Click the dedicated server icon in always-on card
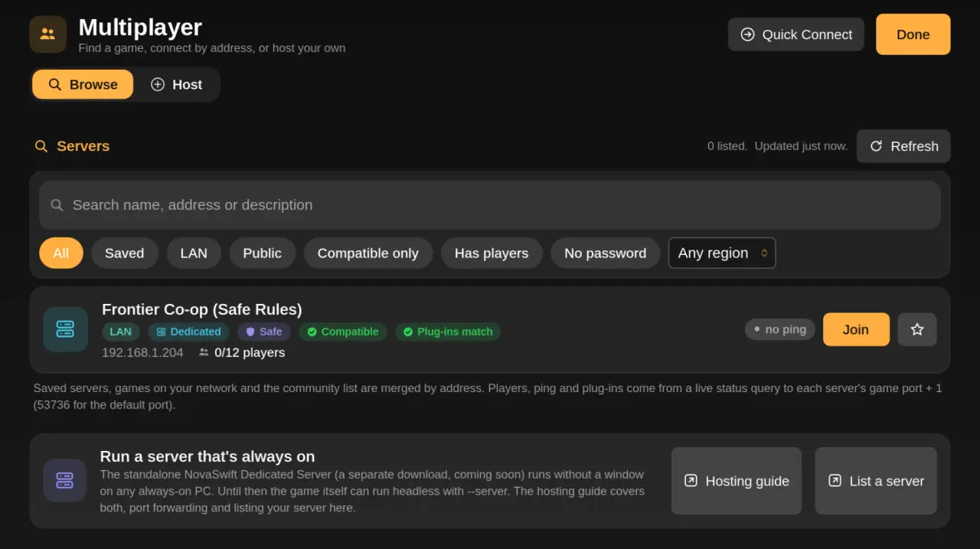This screenshot has height=549, width=980. coord(65,481)
